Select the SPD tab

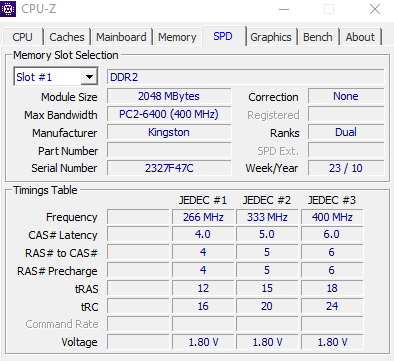click(223, 36)
